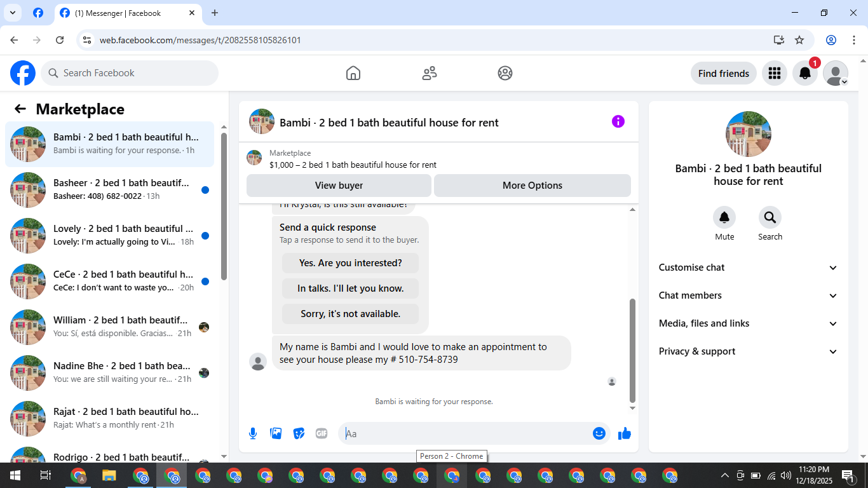868x488 pixels.
Task: Click the conversation list scrollbar
Action: tap(224, 207)
